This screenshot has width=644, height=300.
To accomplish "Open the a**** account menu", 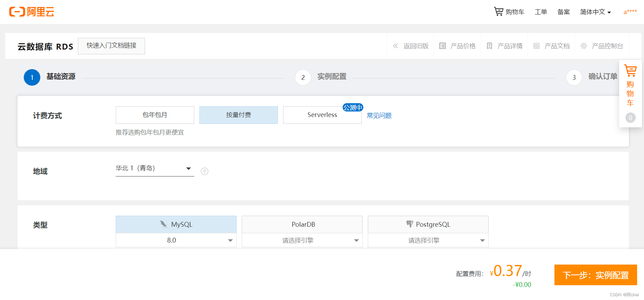I will [x=630, y=12].
